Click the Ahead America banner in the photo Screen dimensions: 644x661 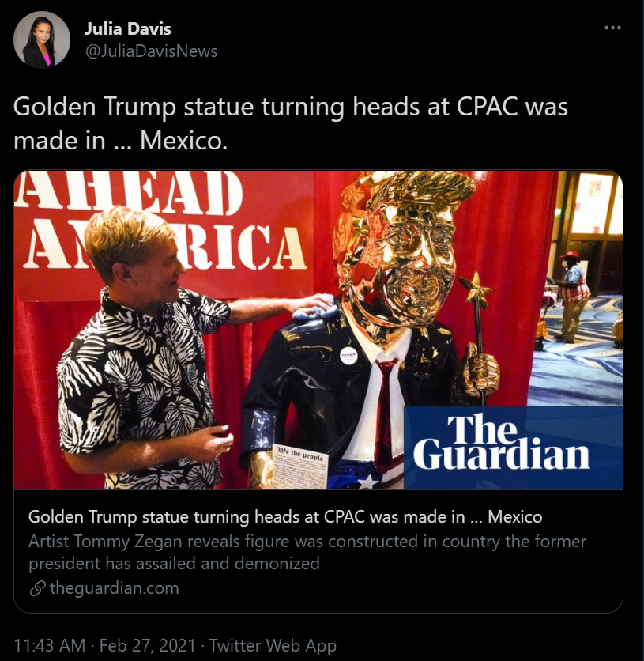[164, 236]
